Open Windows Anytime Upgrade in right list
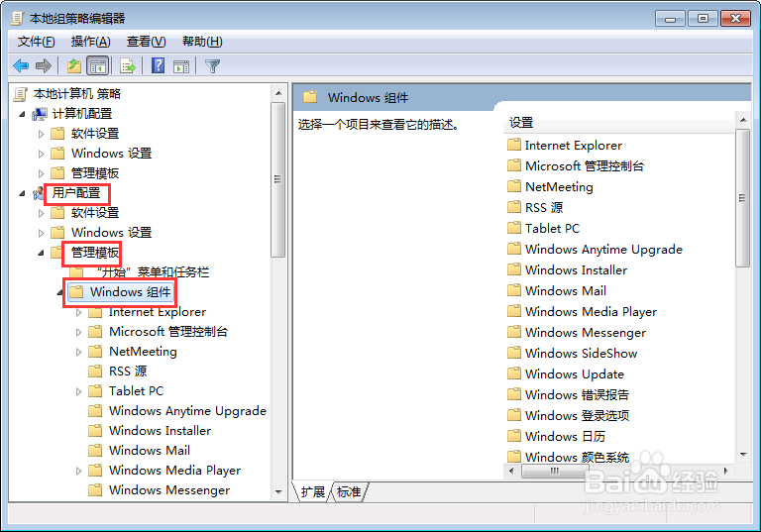 point(603,250)
